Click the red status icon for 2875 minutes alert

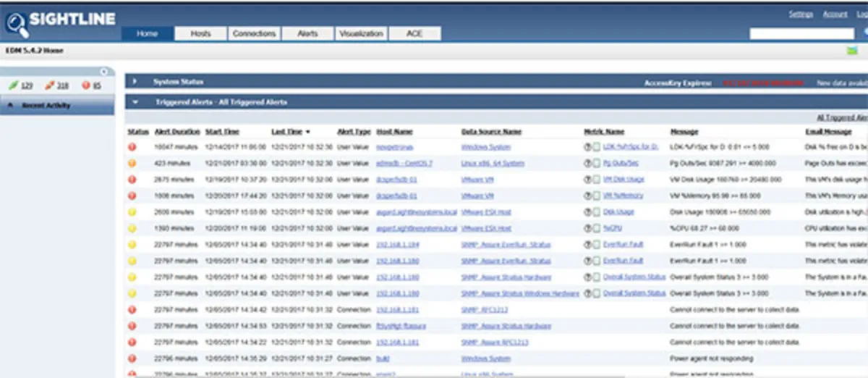132,180
